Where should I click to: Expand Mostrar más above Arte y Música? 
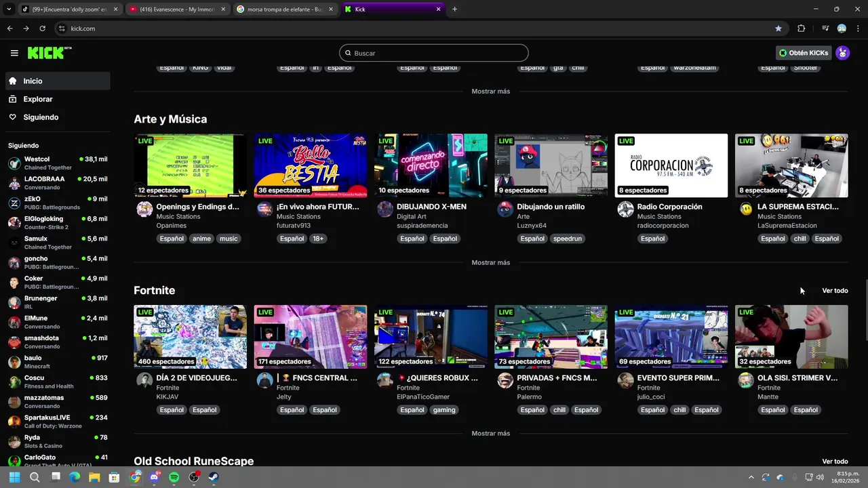coord(491,91)
